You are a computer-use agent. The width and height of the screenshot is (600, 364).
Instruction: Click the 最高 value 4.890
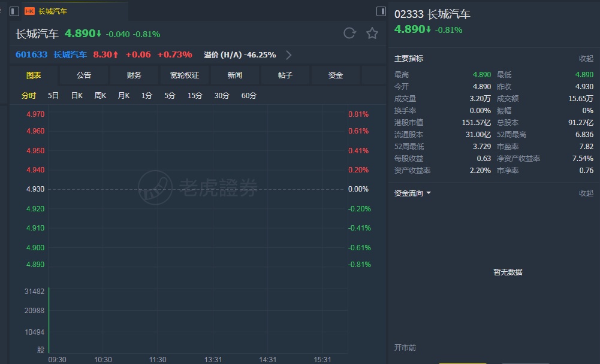pos(482,75)
